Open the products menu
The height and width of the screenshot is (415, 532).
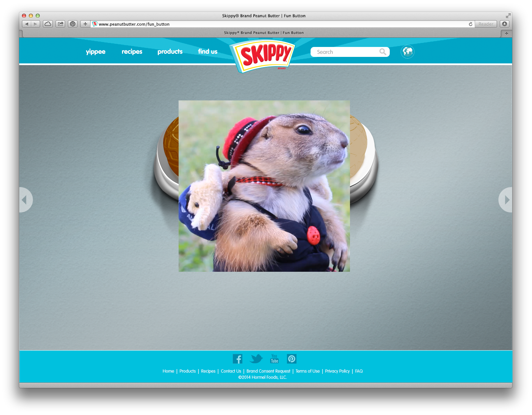coord(170,52)
